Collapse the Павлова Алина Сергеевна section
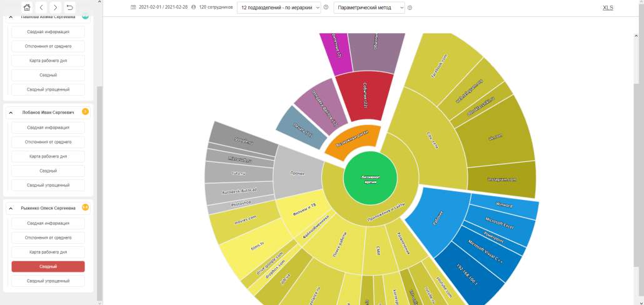Screen dimensions: 644x305 coord(11,17)
